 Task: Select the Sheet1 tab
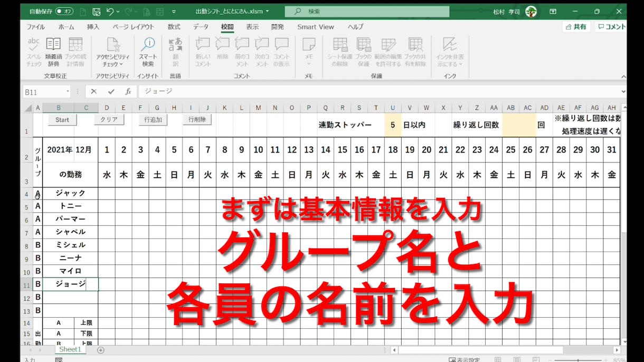[x=70, y=350]
